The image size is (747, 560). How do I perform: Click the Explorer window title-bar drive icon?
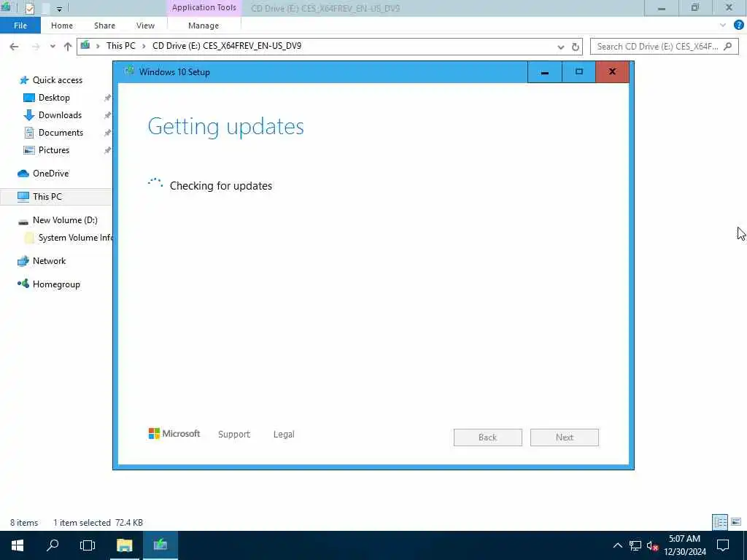6,7
